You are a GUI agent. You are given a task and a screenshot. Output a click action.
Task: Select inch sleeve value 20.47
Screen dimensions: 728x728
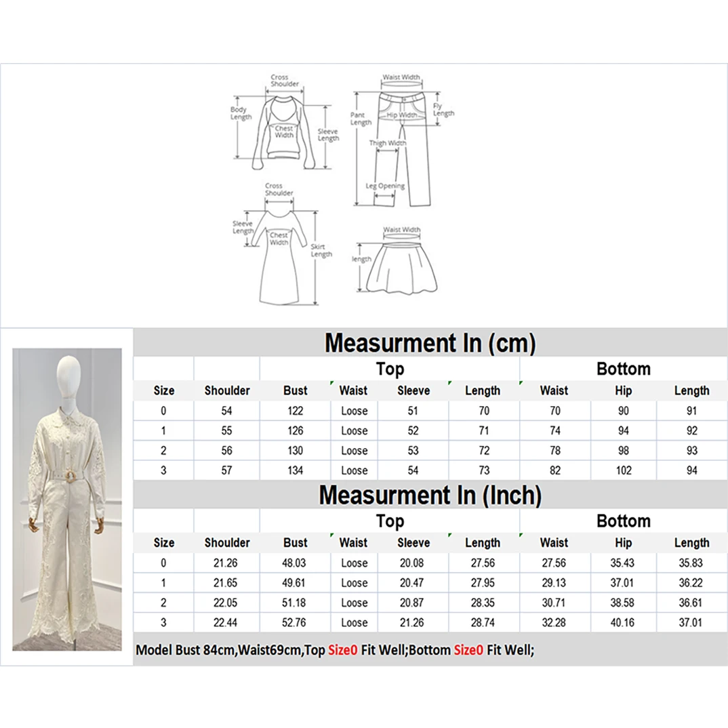[412, 583]
